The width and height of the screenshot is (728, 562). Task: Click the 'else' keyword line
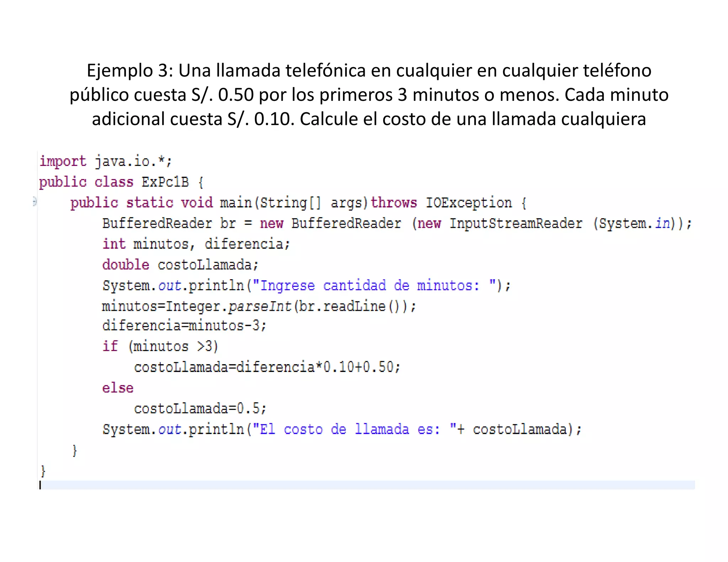pyautogui.click(x=118, y=388)
